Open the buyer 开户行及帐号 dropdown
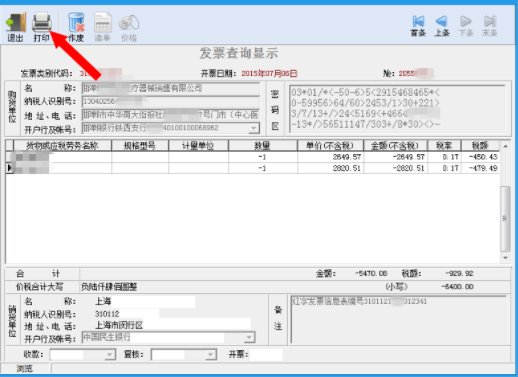The height and width of the screenshot is (377, 518). (254, 128)
